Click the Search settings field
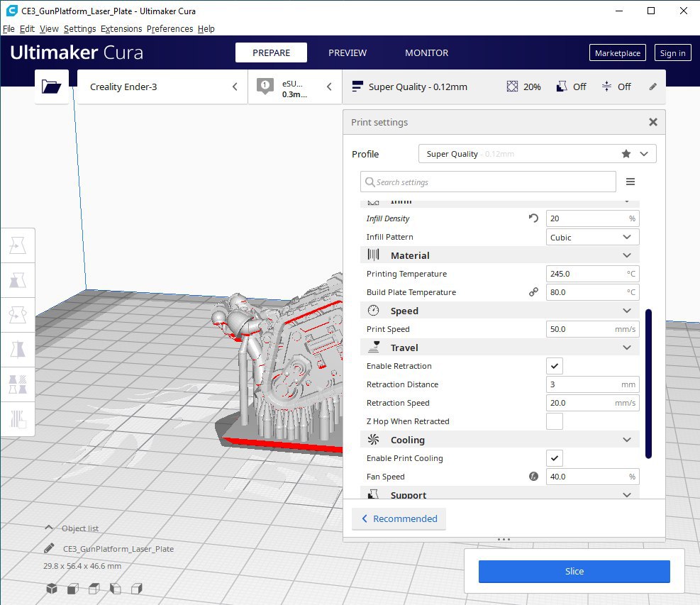700x605 pixels. coord(488,182)
